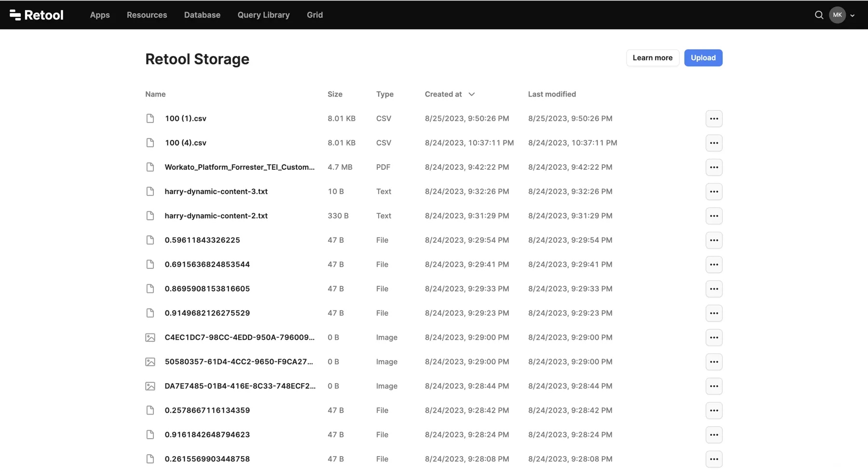Screen dimensions: 868x472
Task: Show options for file 0.8695908153816605
Action: [714, 289]
